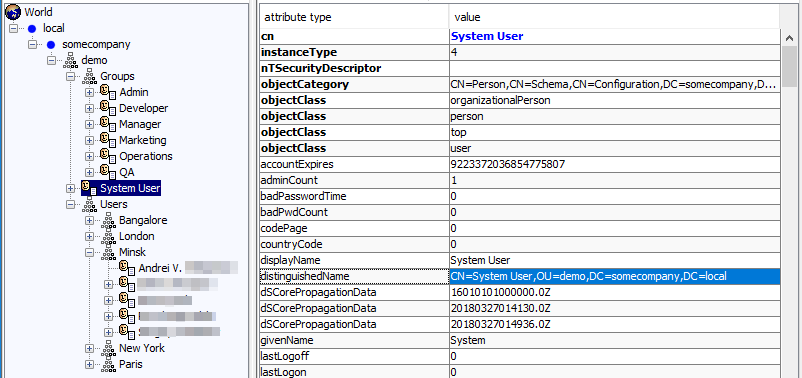Viewport: 802px width, 378px height.
Task: Click the QA group icon
Action: 108,172
